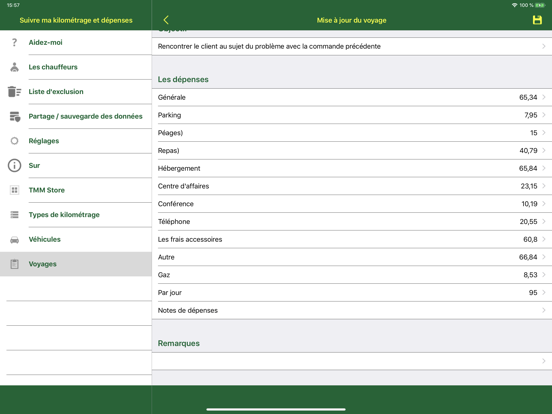This screenshot has width=552, height=414.
Task: Click the 15 Péages amount
Action: (534, 133)
